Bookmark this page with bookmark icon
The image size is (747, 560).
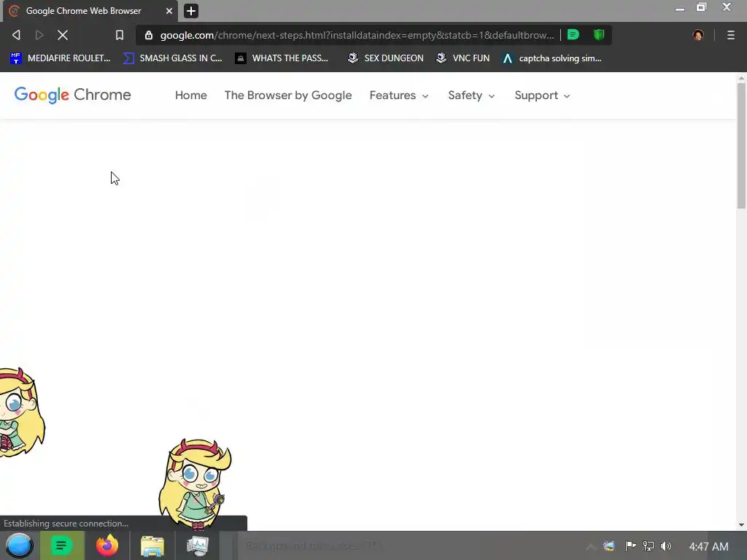[x=120, y=35]
